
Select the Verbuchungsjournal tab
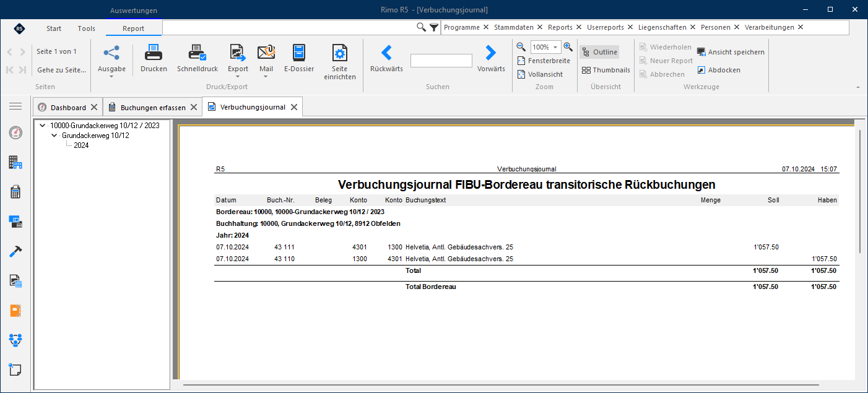253,107
